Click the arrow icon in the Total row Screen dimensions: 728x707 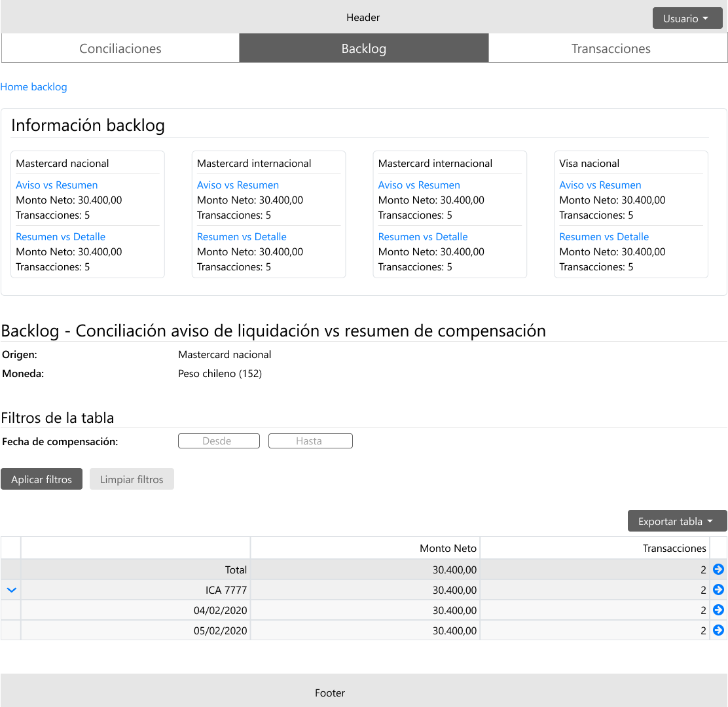tap(718, 570)
